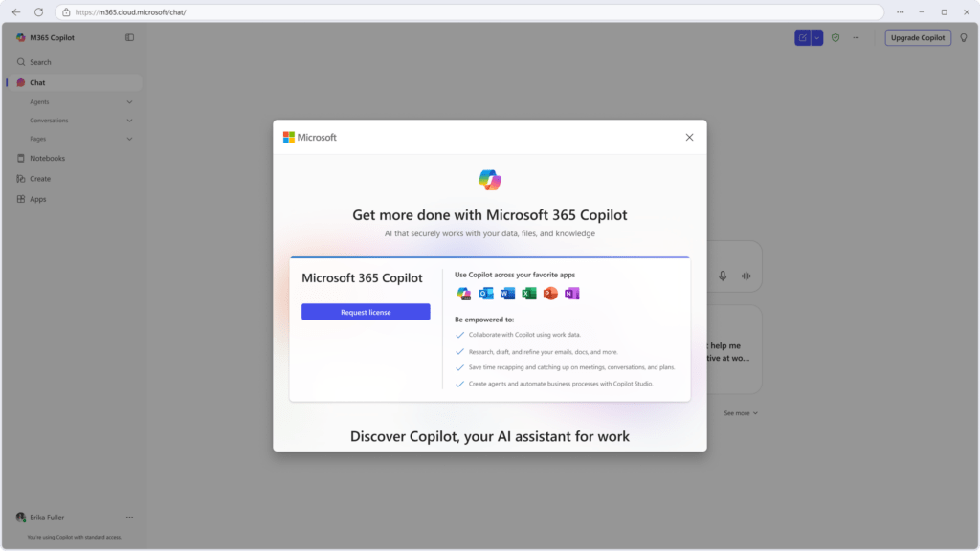
Task: Start a new chat using the compose icon
Action: (803, 37)
